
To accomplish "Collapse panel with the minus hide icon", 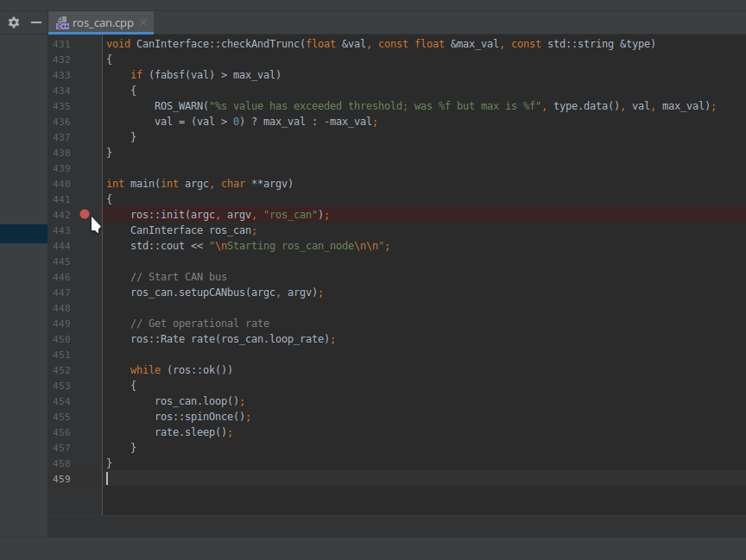I will (x=36, y=22).
